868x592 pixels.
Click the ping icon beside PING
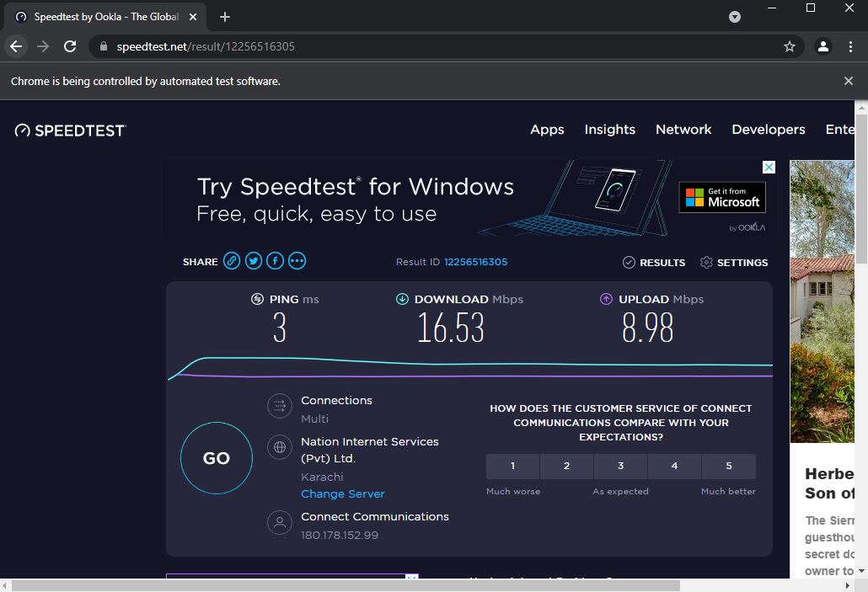[x=257, y=299]
